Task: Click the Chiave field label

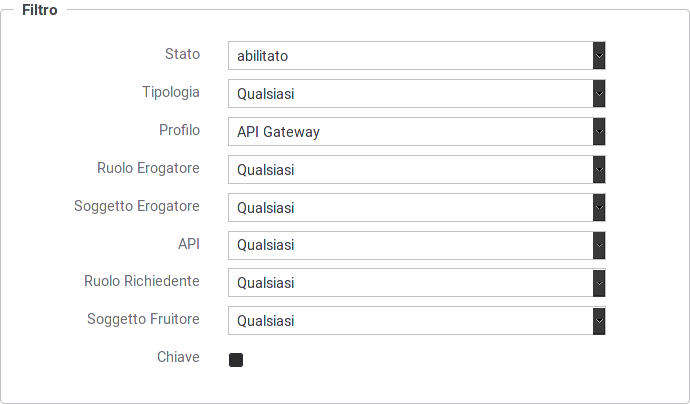Action: 178,357
